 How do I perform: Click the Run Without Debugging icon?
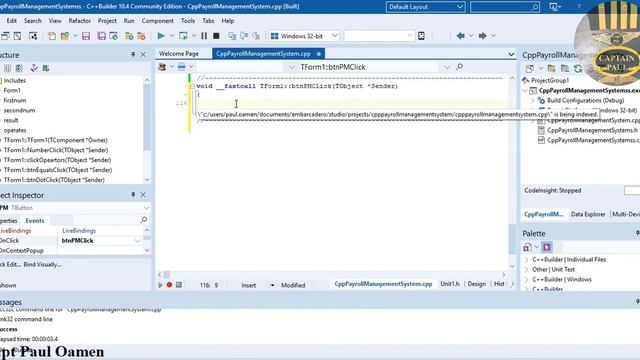coord(183,36)
